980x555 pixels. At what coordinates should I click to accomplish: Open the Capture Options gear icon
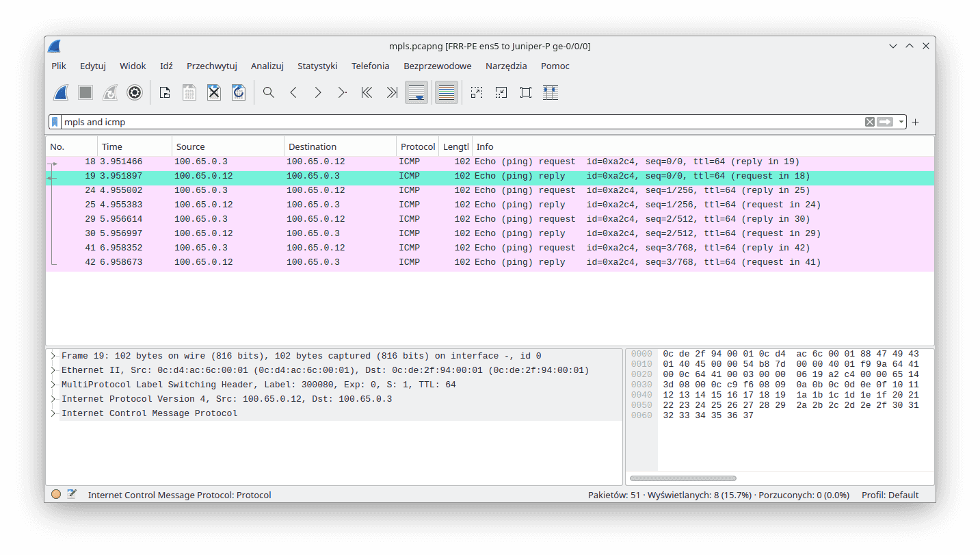coord(134,92)
